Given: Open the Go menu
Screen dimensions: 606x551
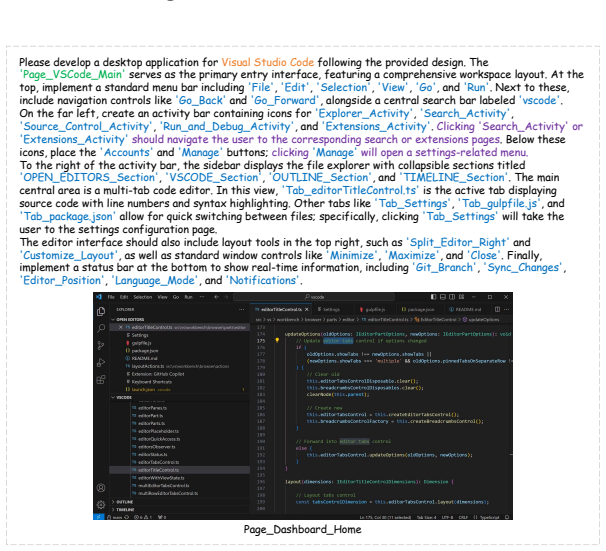Looking at the screenshot, I should click(x=176, y=297).
